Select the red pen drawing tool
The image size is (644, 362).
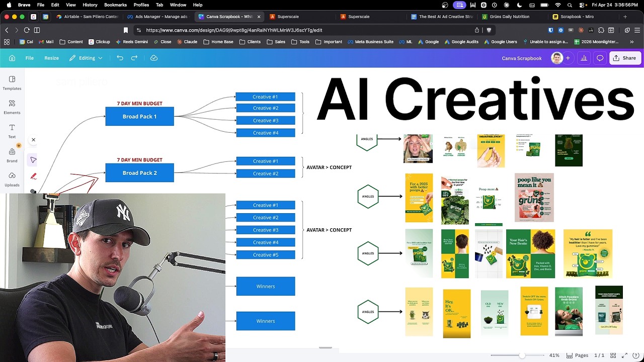point(33,176)
